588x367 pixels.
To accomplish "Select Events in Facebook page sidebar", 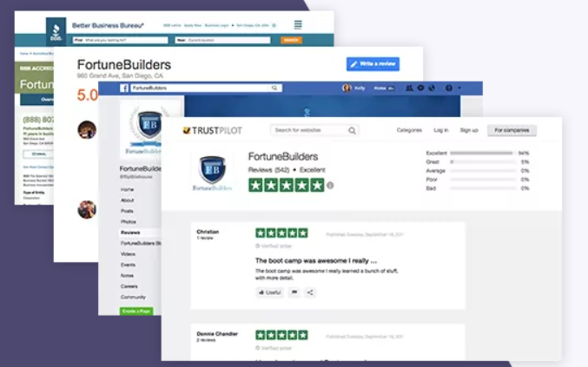I will coord(128,265).
